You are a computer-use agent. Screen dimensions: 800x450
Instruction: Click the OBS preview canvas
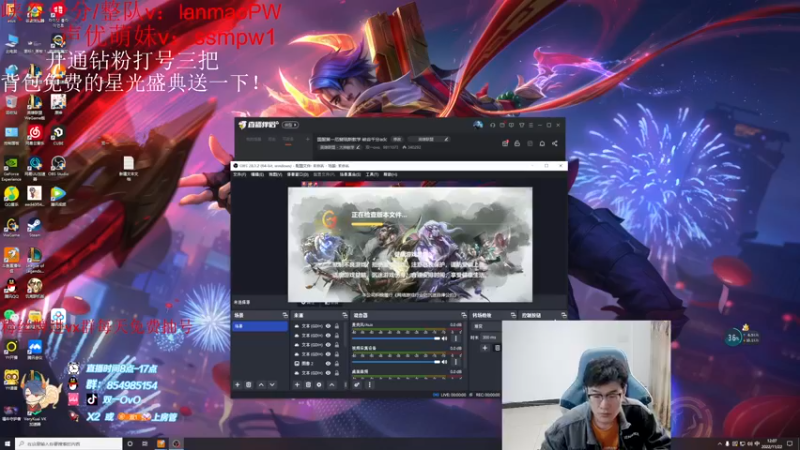pyautogui.click(x=410, y=244)
